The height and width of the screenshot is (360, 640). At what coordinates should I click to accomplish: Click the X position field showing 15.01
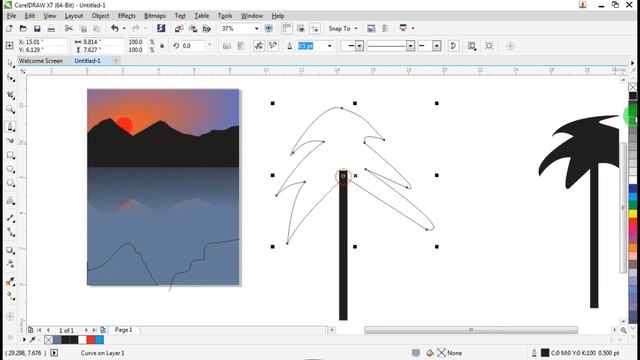click(42, 42)
